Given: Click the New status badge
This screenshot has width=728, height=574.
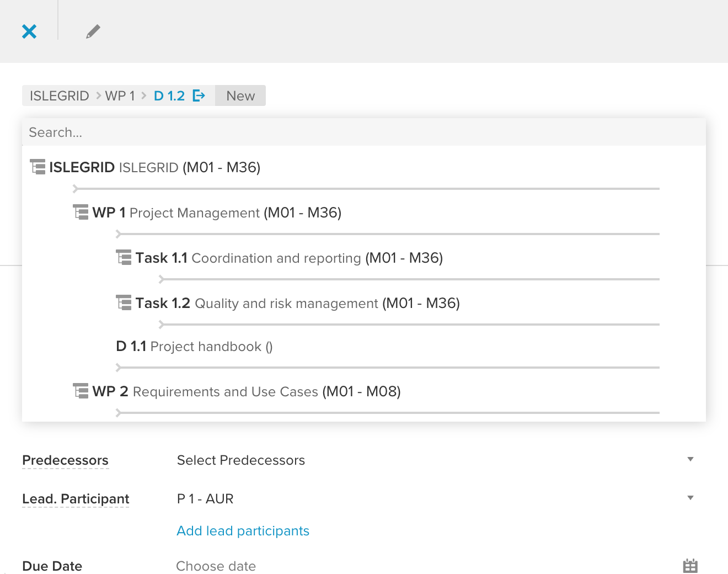Looking at the screenshot, I should pyautogui.click(x=240, y=95).
